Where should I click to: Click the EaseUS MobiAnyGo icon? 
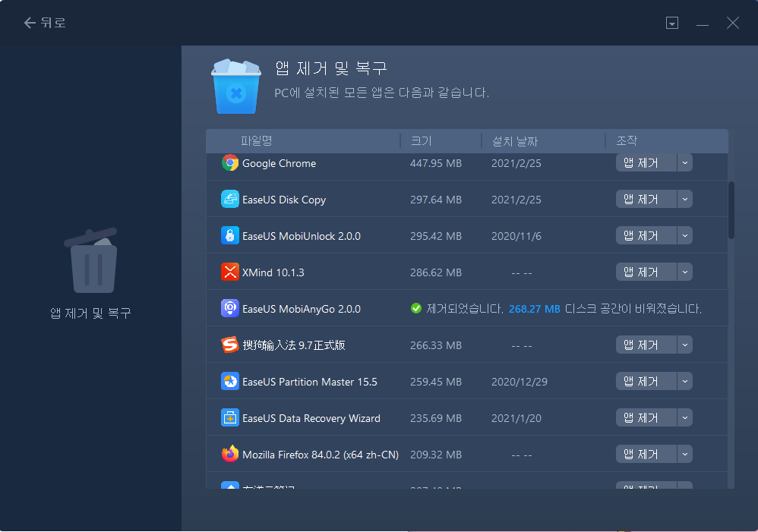230,308
